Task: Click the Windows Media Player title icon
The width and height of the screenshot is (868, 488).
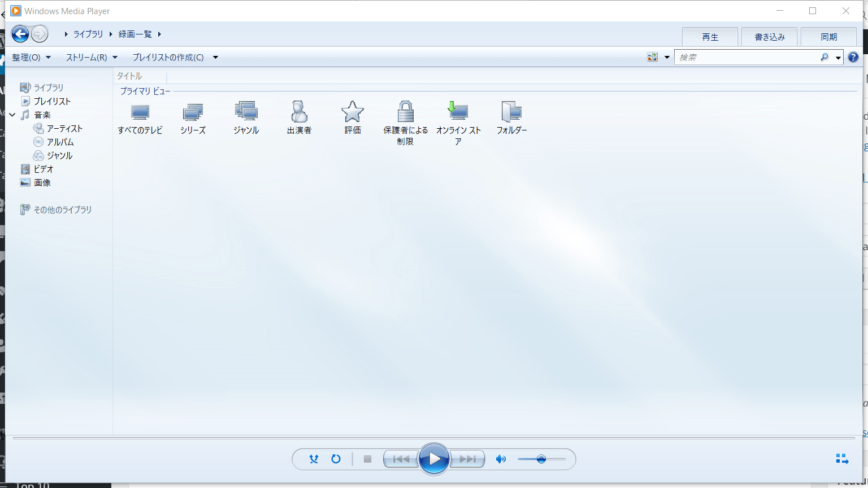Action: (16, 11)
